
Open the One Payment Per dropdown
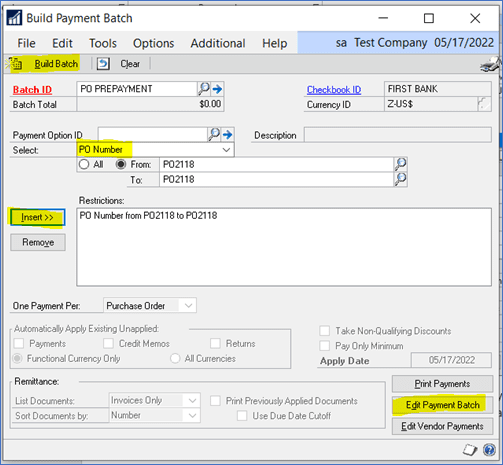pyautogui.click(x=188, y=305)
